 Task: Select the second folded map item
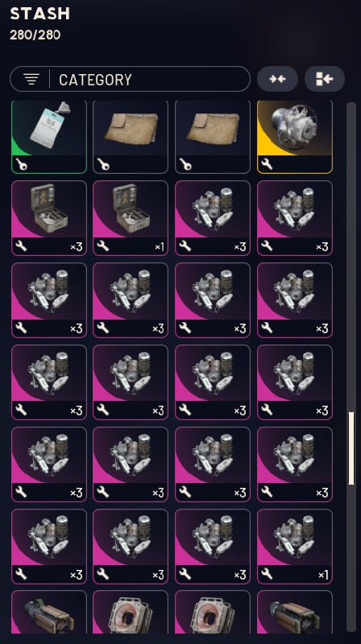(213, 137)
